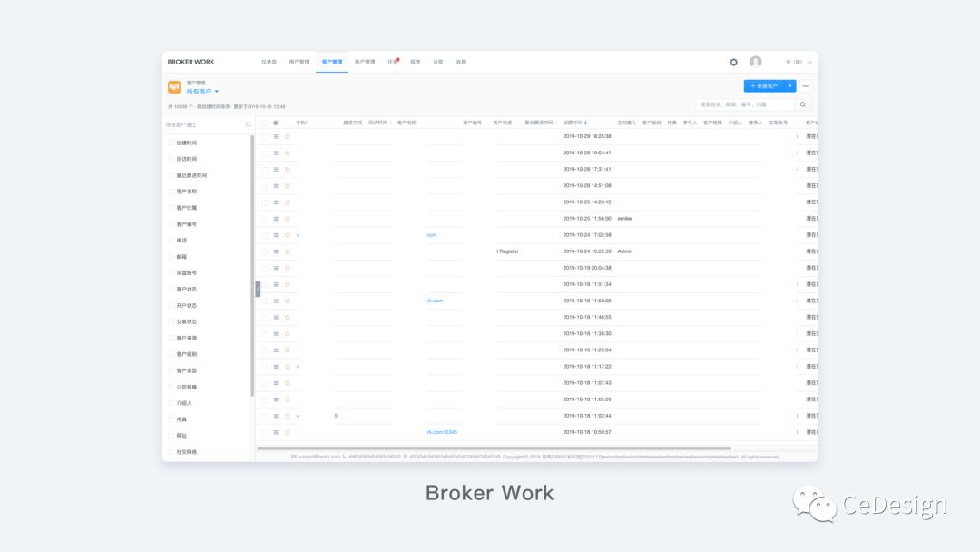Select the active 客户管理 tab
The height and width of the screenshot is (552, 980).
pos(332,62)
